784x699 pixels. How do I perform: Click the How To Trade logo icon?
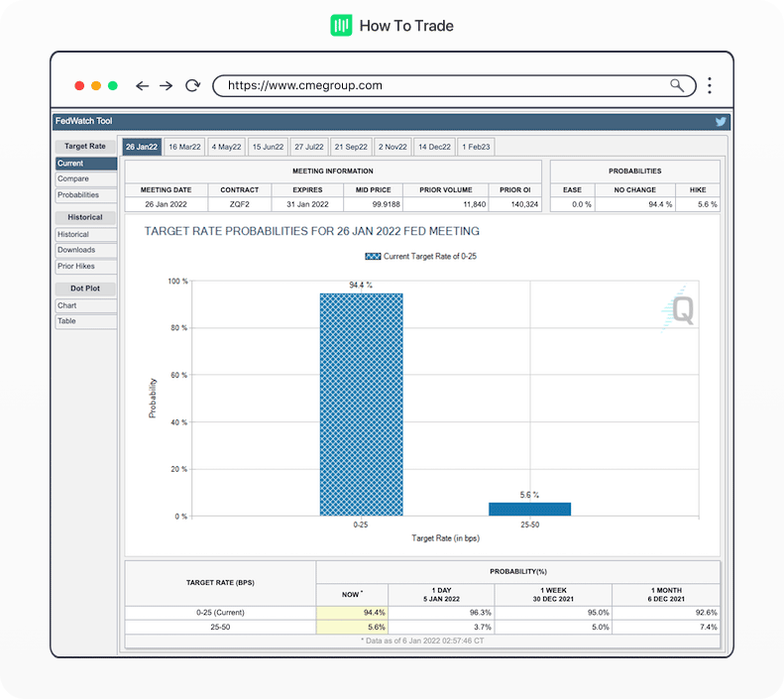(341, 26)
